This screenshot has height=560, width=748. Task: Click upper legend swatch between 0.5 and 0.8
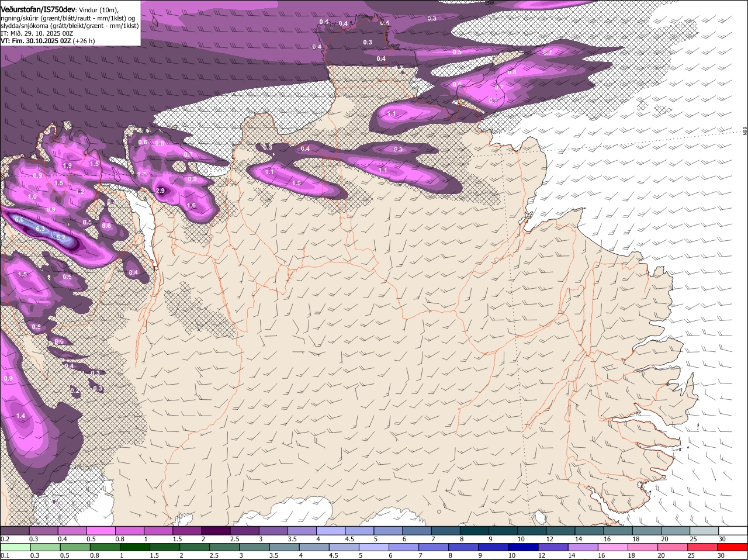click(x=101, y=530)
